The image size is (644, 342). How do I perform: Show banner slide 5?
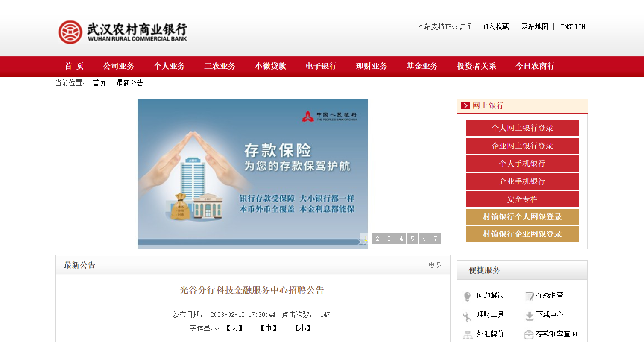[413, 239]
